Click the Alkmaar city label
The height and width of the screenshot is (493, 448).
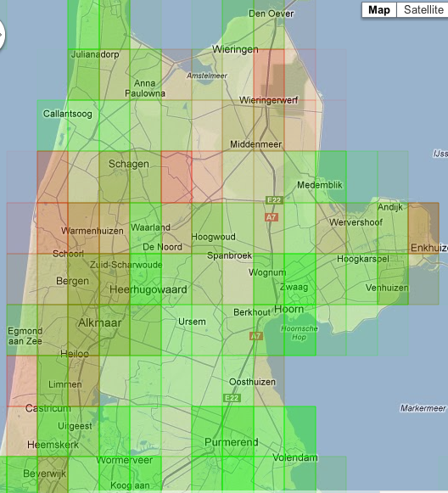click(x=99, y=322)
